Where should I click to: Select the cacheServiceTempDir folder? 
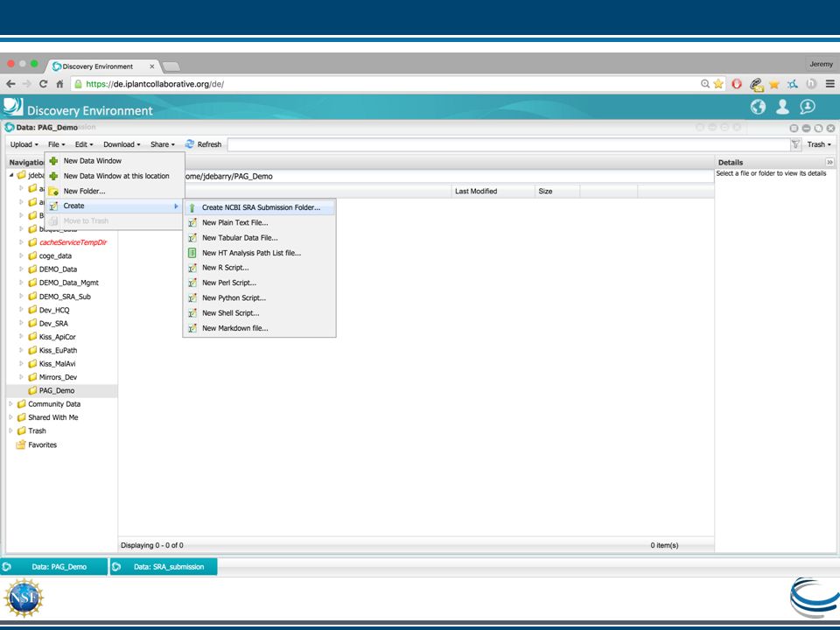pyautogui.click(x=73, y=242)
